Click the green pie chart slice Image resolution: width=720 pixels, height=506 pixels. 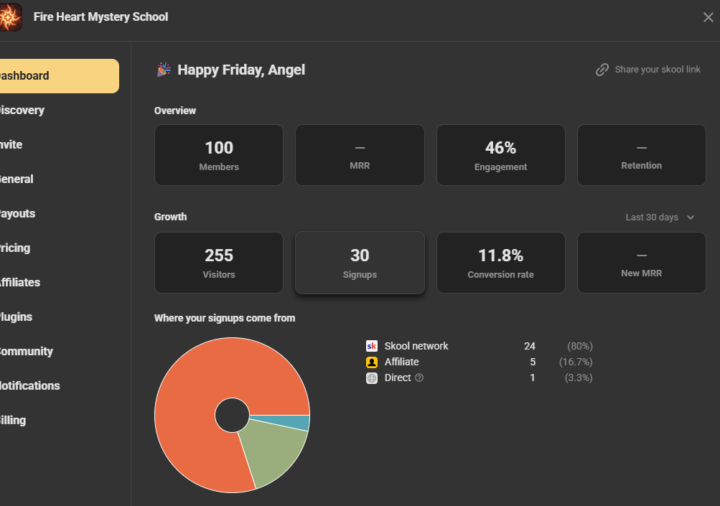(x=271, y=450)
